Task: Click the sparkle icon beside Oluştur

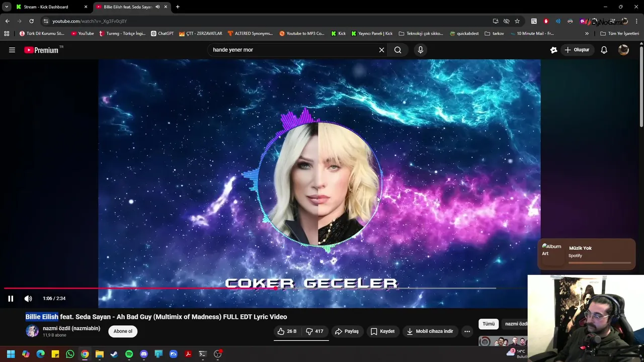Action: coord(553,50)
